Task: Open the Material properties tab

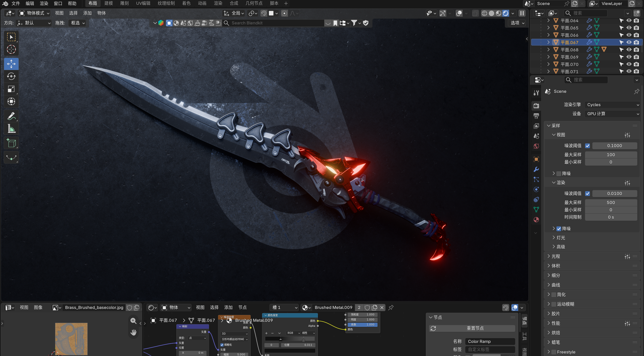Action: click(x=536, y=219)
